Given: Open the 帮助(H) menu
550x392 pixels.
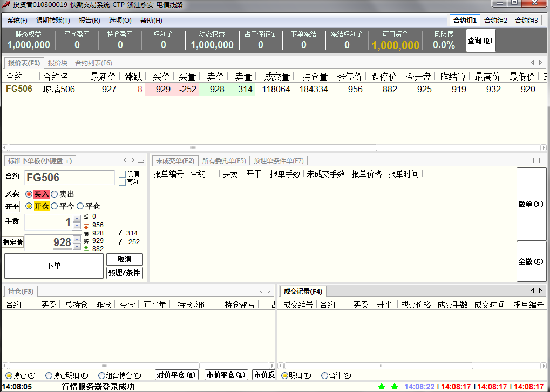Looking at the screenshot, I should pyautogui.click(x=151, y=21).
